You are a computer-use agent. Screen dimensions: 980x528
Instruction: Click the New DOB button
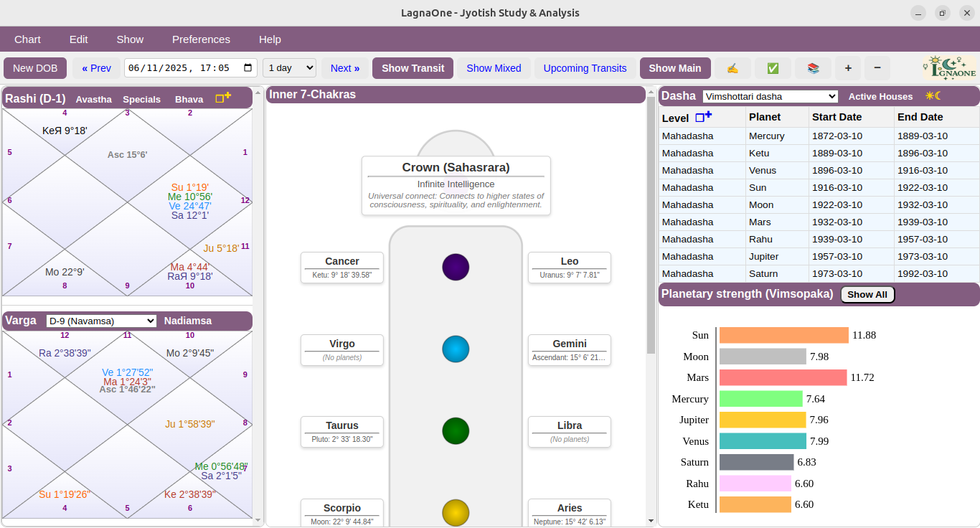[35, 68]
